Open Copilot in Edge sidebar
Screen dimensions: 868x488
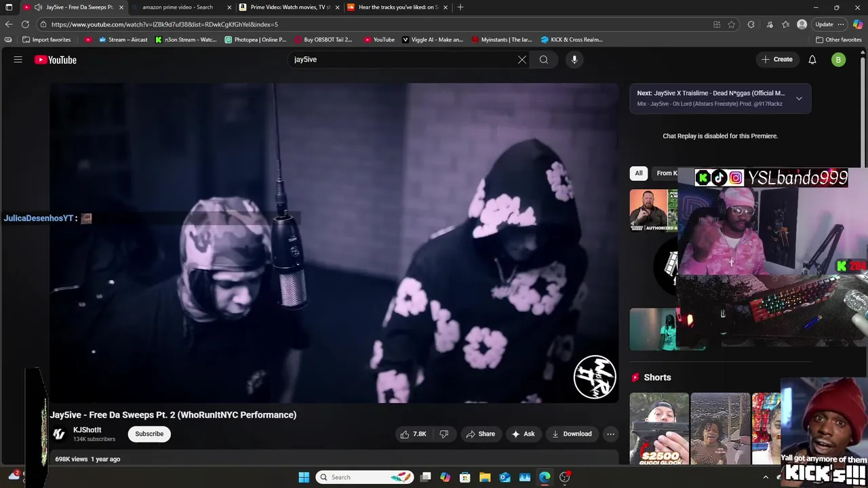pos(858,24)
